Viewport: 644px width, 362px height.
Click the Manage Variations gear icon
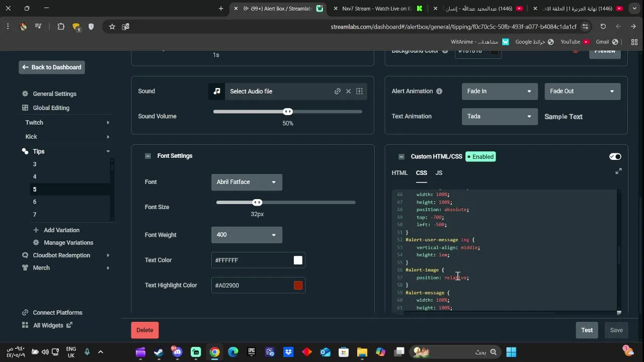tap(36, 242)
